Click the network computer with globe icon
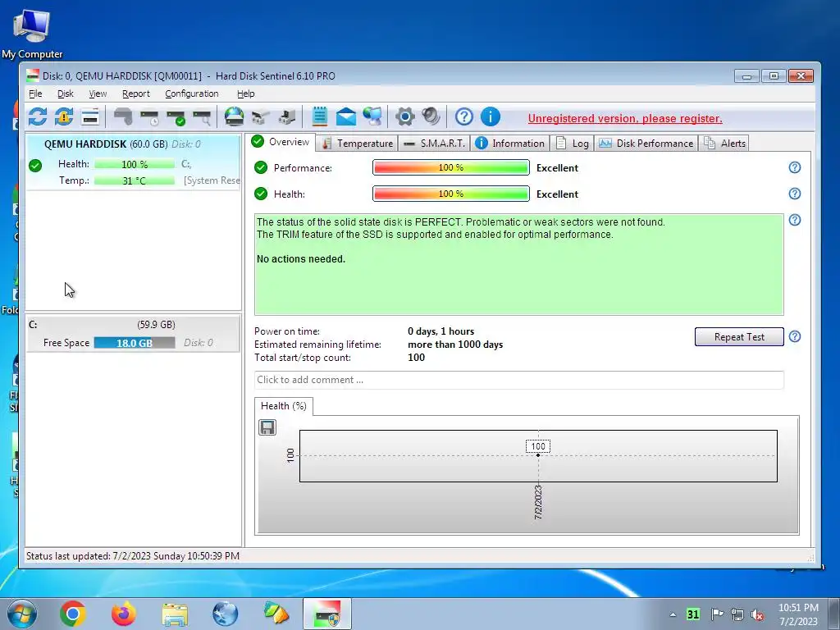The image size is (840, 630). [x=372, y=116]
